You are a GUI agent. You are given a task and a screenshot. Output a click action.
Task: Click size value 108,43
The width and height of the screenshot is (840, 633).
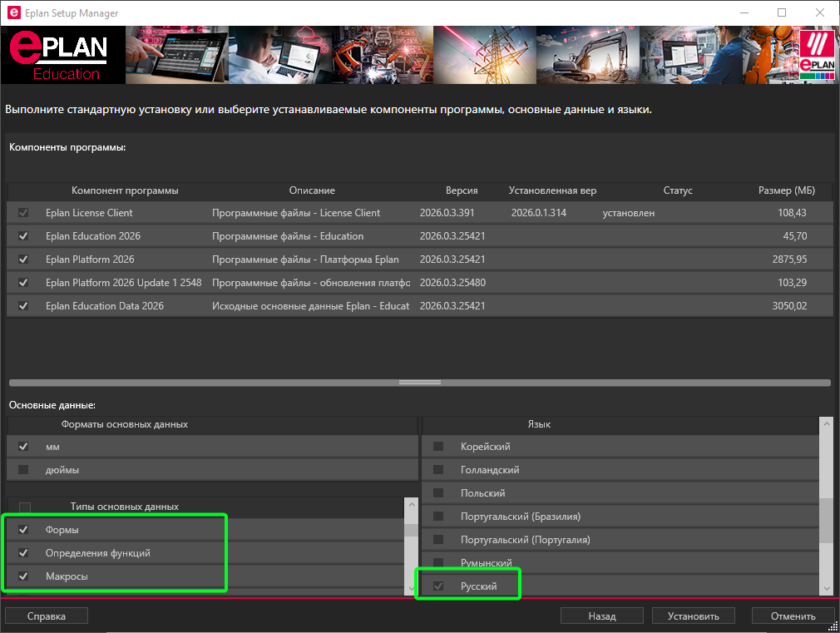792,213
